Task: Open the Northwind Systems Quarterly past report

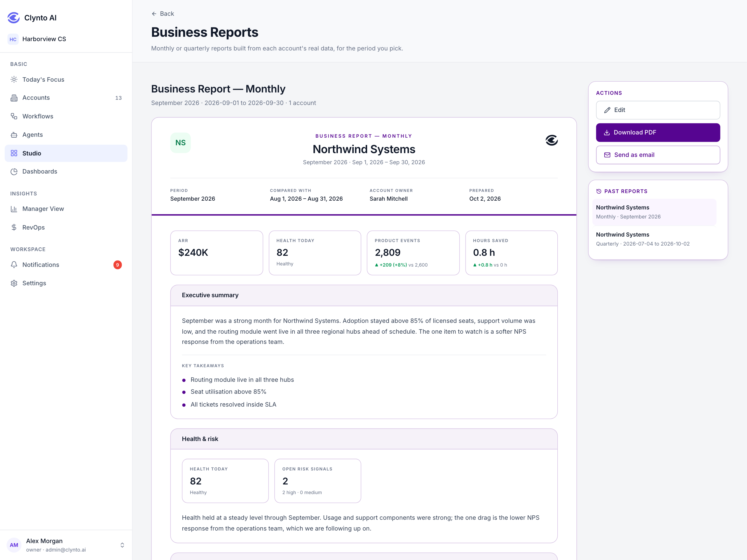Action: (654, 239)
